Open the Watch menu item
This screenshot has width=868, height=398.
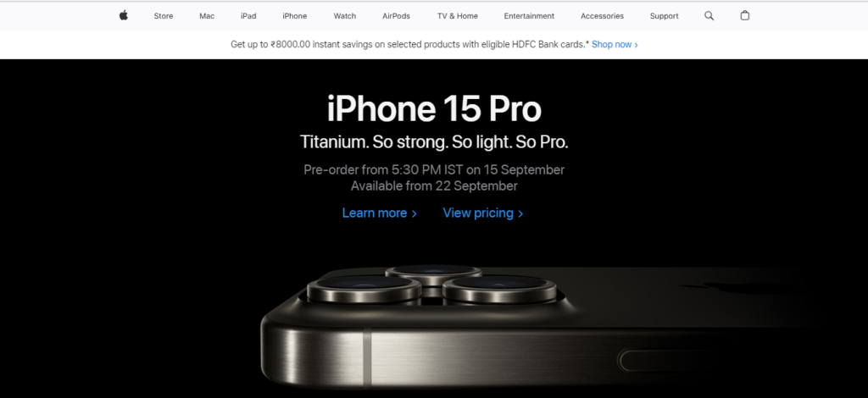click(x=345, y=16)
